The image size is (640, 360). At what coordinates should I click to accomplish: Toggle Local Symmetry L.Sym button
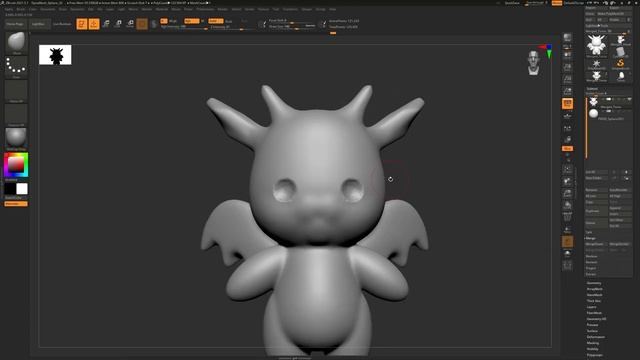tap(567, 129)
